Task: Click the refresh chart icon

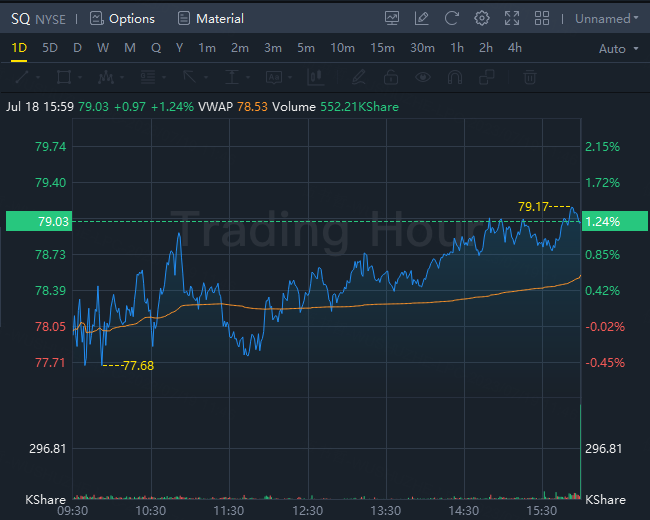Action: [452, 18]
